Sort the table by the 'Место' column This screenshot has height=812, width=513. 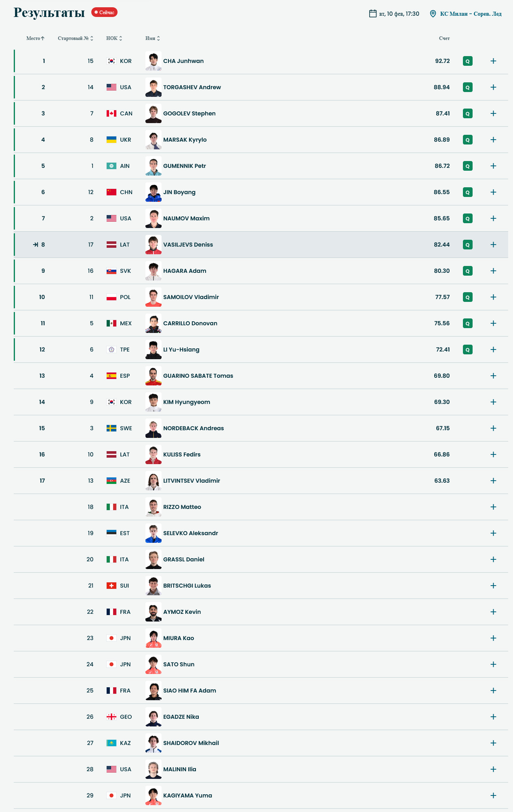(x=36, y=38)
